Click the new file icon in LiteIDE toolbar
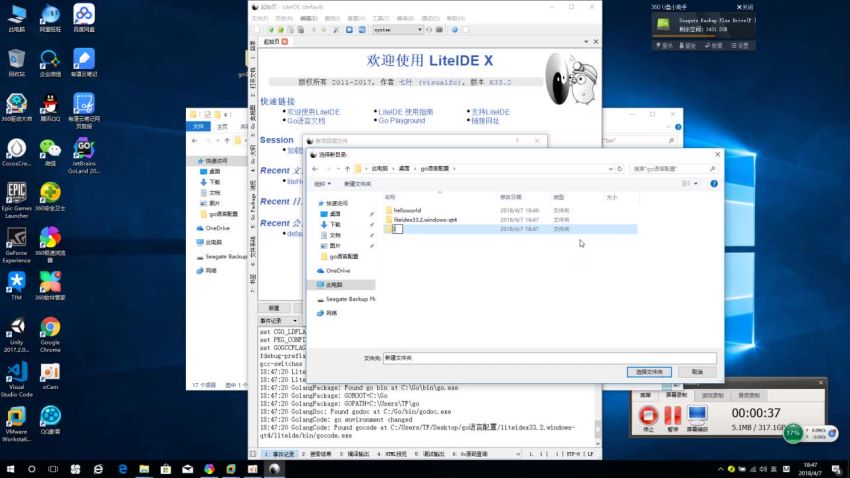 point(258,30)
